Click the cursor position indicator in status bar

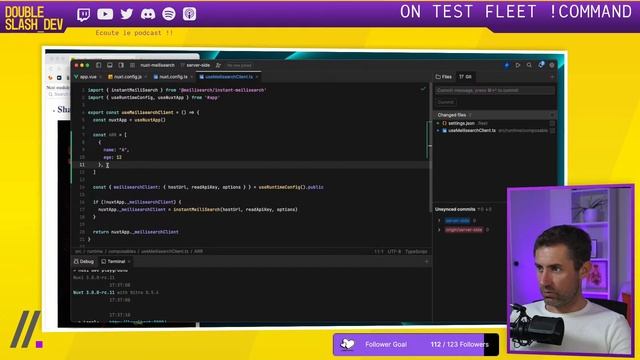click(x=378, y=252)
